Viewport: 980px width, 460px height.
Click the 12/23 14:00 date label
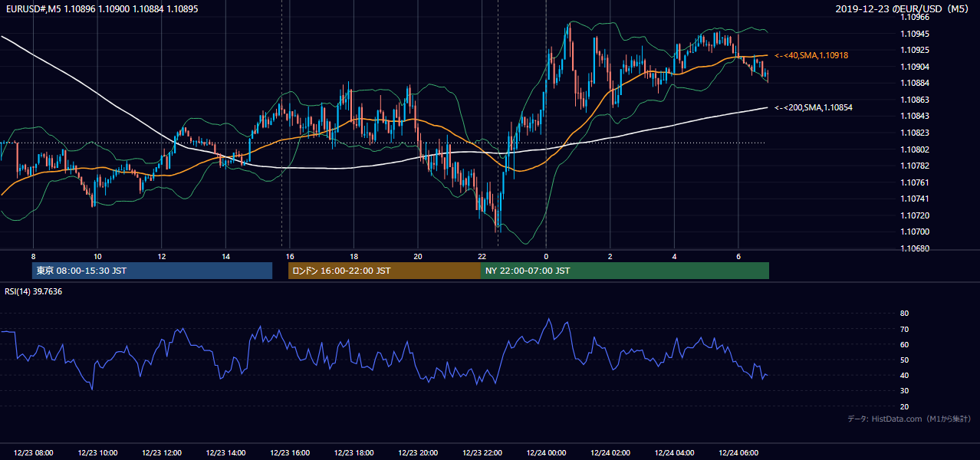pyautogui.click(x=225, y=452)
